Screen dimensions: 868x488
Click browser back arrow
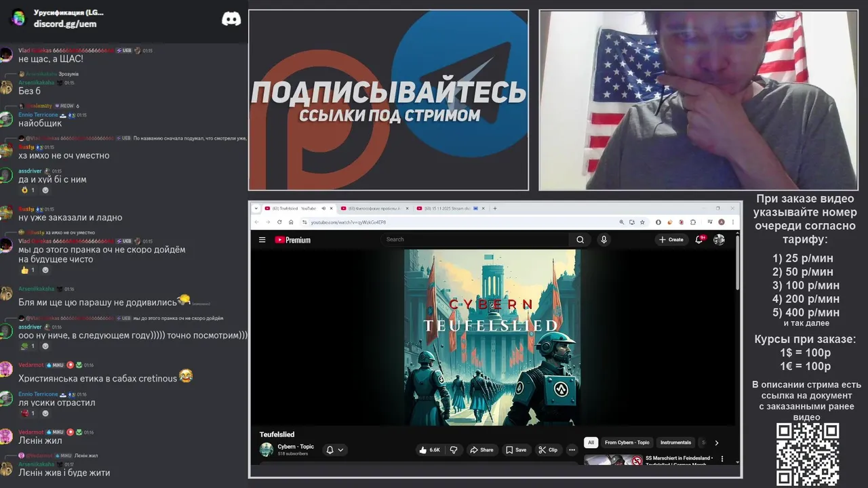tap(256, 222)
